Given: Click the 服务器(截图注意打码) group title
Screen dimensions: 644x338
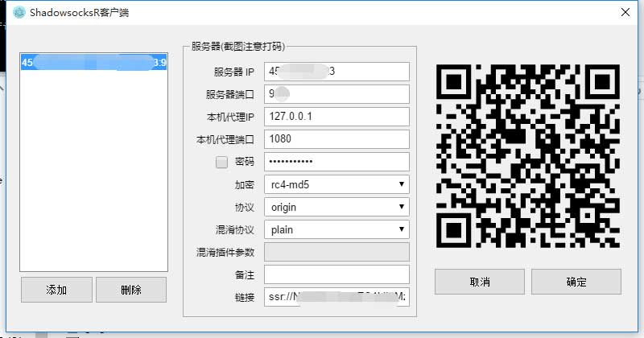Looking at the screenshot, I should pyautogui.click(x=237, y=47).
